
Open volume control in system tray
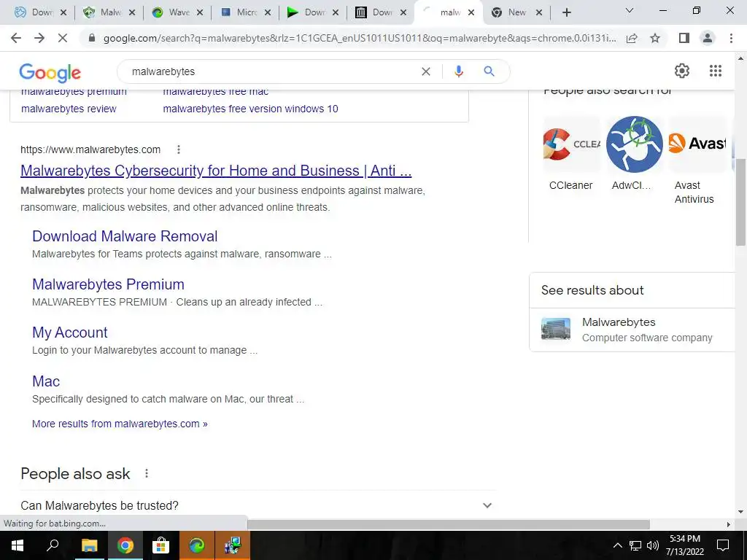tap(653, 545)
